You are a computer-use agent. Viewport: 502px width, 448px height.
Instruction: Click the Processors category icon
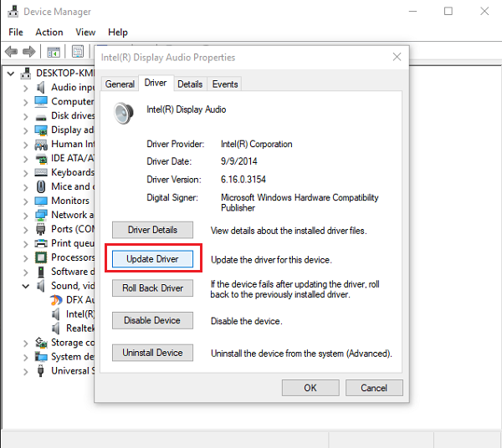click(x=41, y=257)
